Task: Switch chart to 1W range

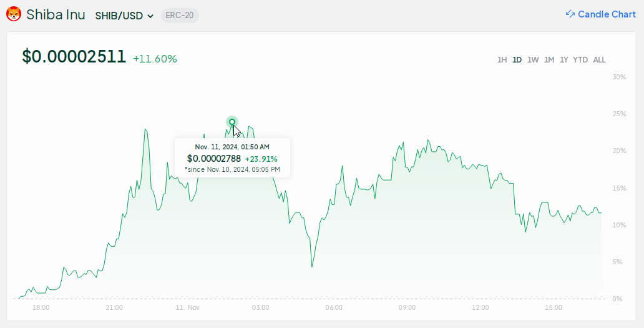Action: pos(533,60)
